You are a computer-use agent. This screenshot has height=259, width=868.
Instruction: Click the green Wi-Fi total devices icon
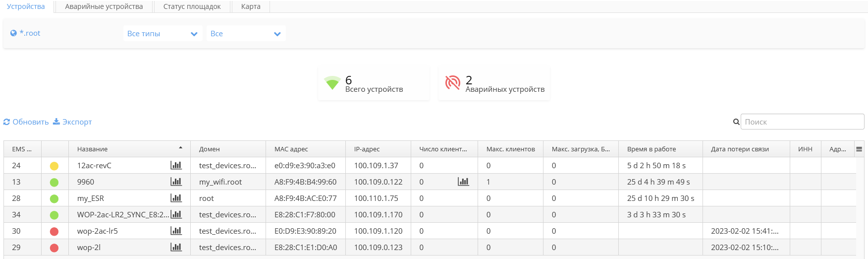tap(332, 83)
